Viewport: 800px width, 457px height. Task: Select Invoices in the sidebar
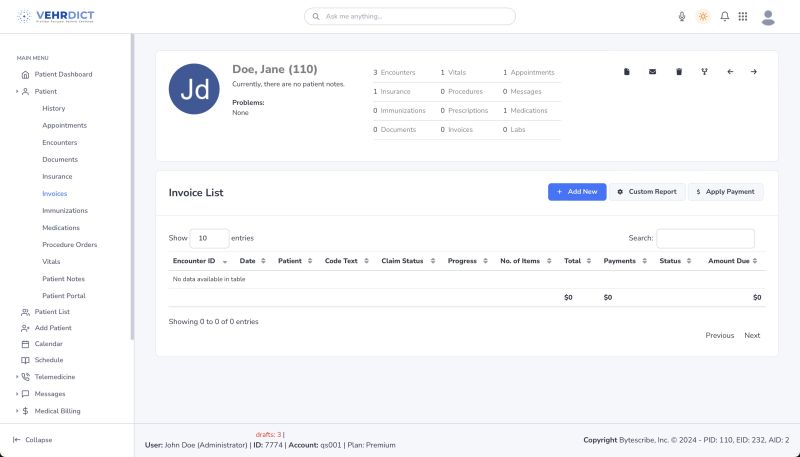(x=55, y=194)
